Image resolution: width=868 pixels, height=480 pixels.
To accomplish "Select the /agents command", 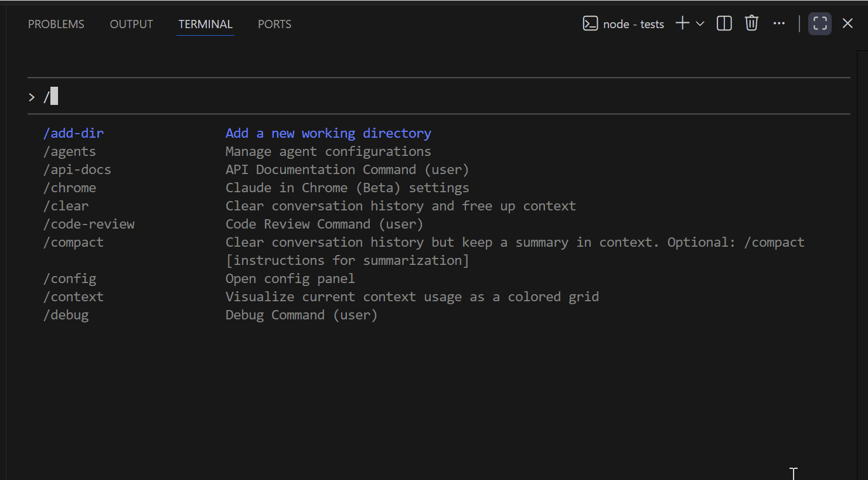I will coord(70,151).
